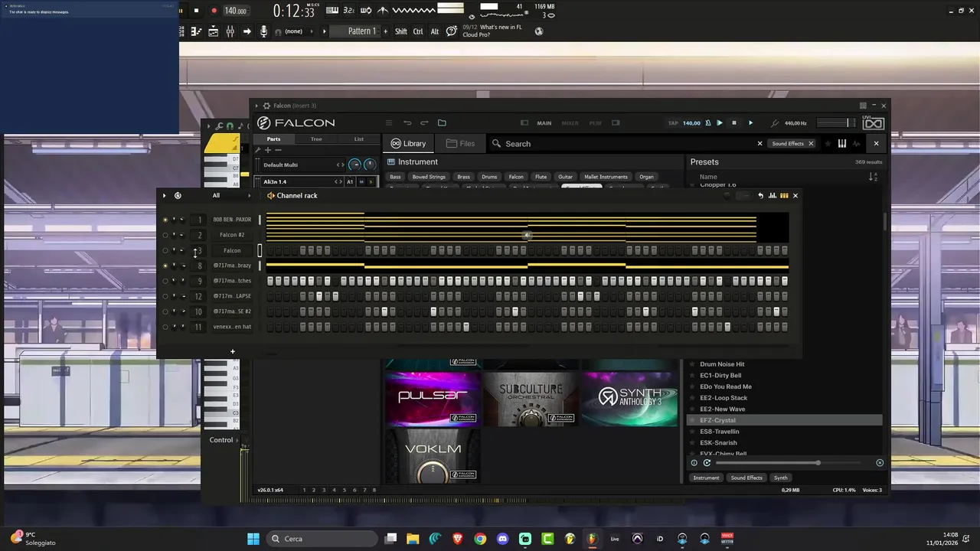Open Files tab in Falcon browser
Image resolution: width=980 pixels, height=551 pixels.
click(460, 143)
